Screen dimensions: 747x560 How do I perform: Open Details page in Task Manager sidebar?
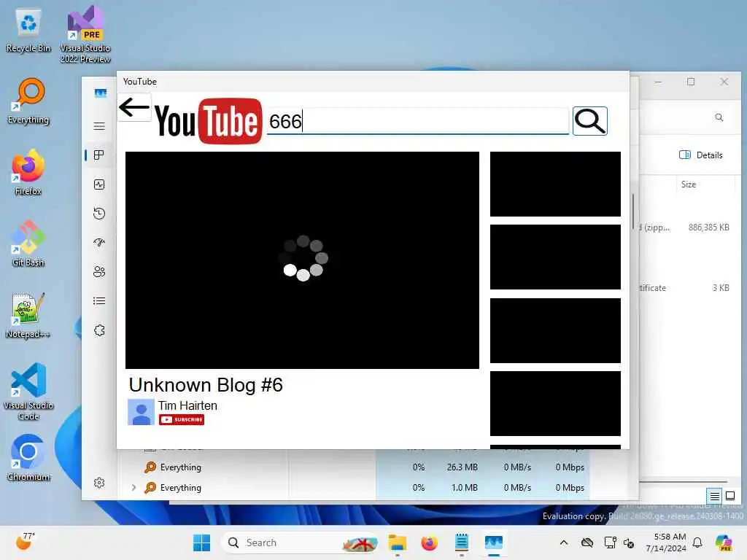click(99, 301)
